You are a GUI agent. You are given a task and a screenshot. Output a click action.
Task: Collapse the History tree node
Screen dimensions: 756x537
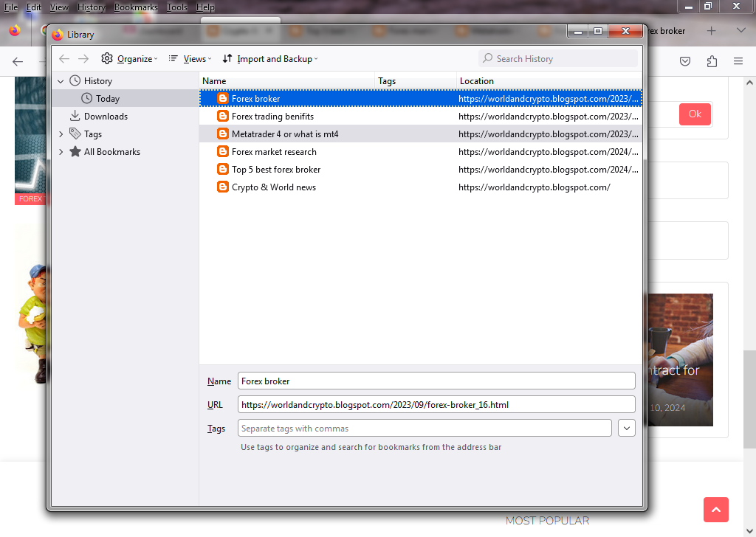click(x=61, y=81)
